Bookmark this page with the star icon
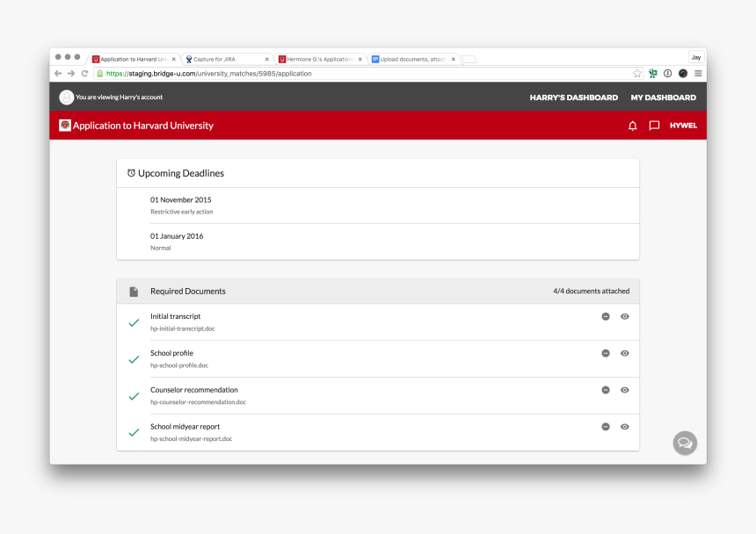The width and height of the screenshot is (756, 534). (x=637, y=74)
